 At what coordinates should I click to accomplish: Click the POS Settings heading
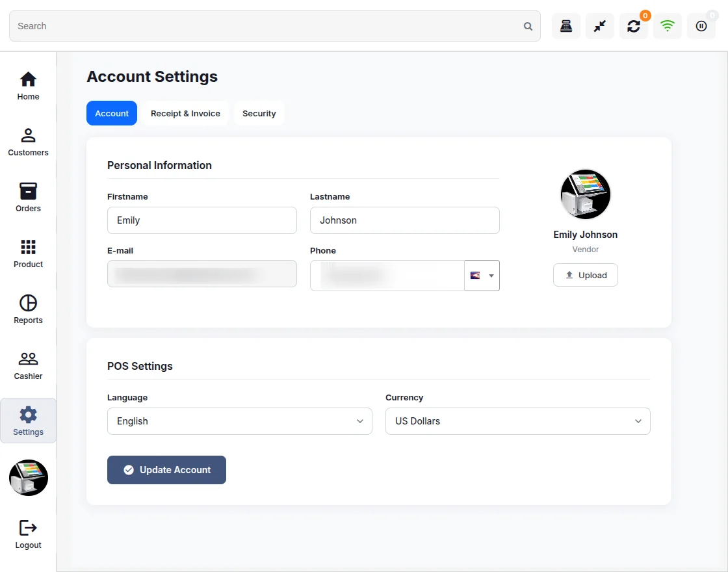140,367
